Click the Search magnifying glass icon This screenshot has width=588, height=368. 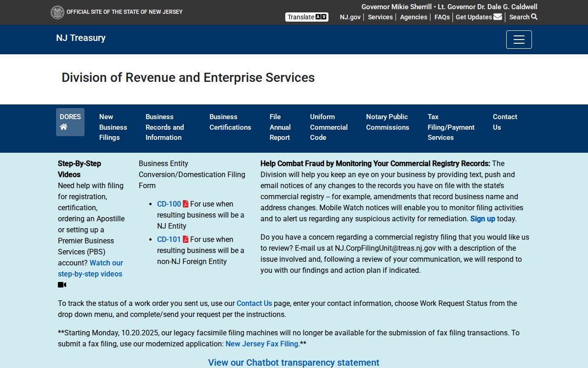pyautogui.click(x=534, y=17)
